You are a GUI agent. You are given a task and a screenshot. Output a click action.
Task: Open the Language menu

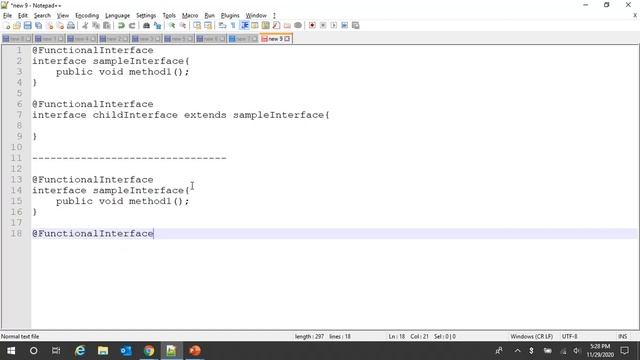pyautogui.click(x=117, y=16)
